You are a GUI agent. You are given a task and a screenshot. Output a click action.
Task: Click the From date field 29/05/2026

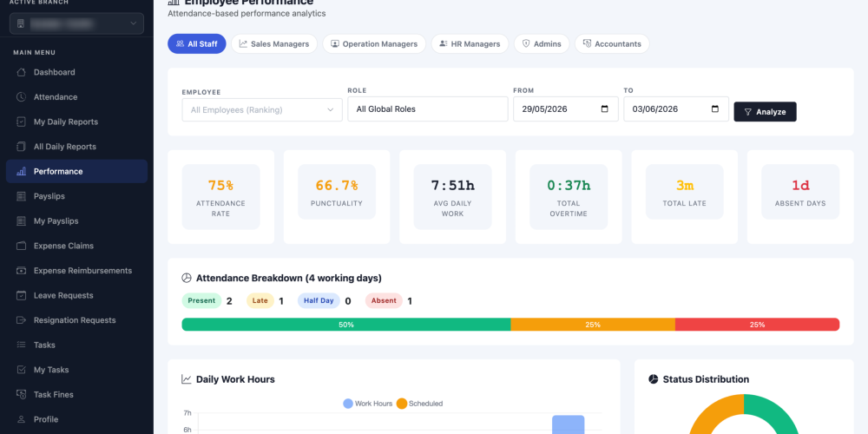point(566,109)
